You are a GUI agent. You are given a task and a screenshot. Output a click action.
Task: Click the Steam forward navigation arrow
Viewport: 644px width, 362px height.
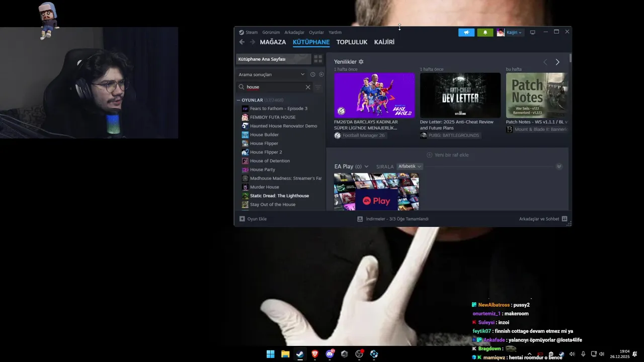pyautogui.click(x=253, y=42)
